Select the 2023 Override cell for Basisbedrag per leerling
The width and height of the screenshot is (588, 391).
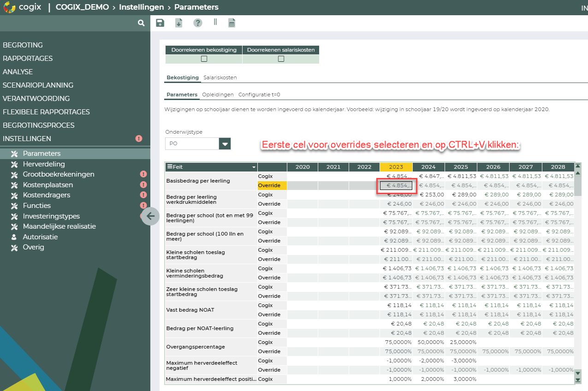click(x=396, y=185)
